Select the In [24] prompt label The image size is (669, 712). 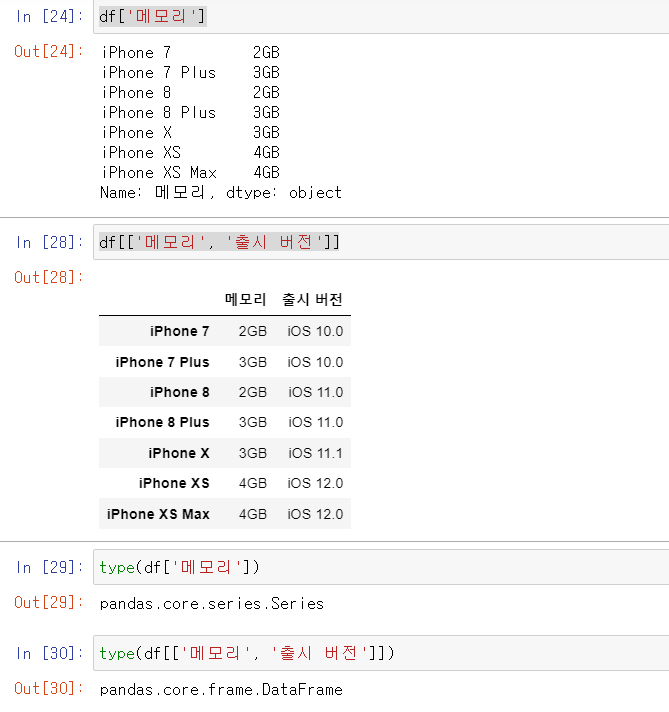[x=50, y=17]
